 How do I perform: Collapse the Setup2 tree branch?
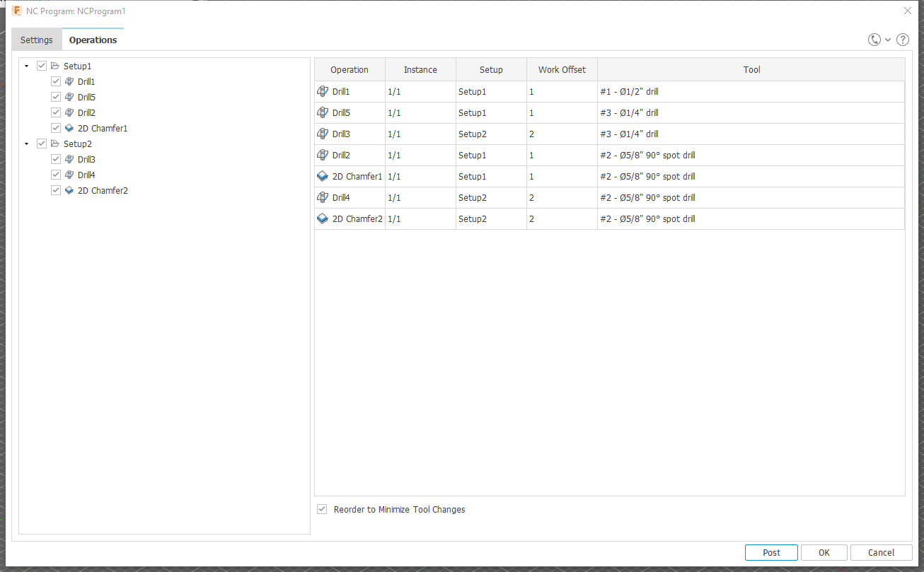pos(27,144)
